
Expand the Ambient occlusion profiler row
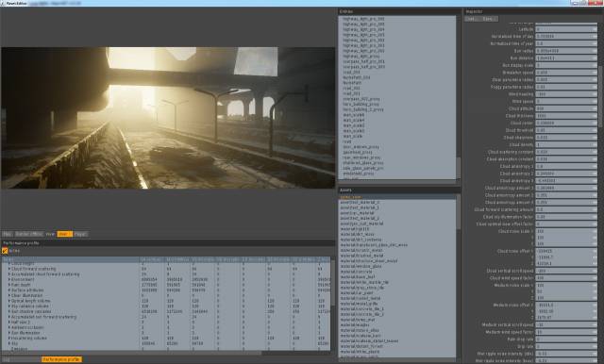pos(9,327)
